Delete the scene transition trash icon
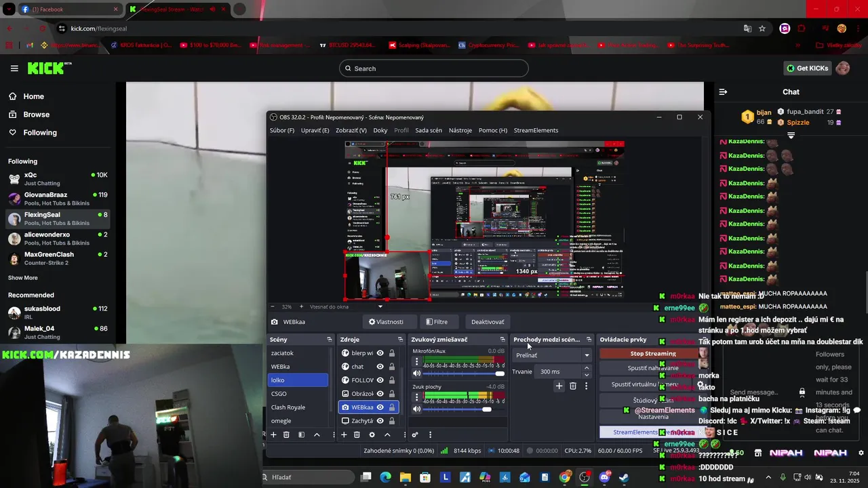 573,386
